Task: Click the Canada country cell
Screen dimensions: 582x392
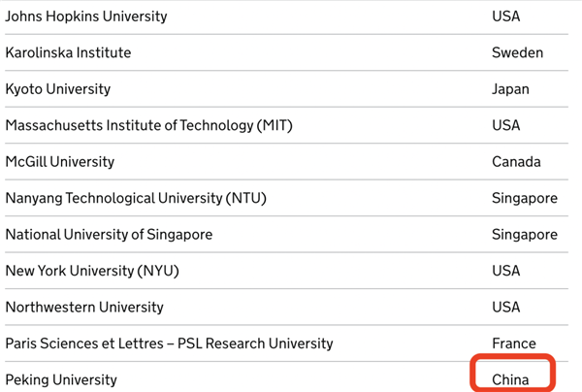Action: (x=516, y=162)
